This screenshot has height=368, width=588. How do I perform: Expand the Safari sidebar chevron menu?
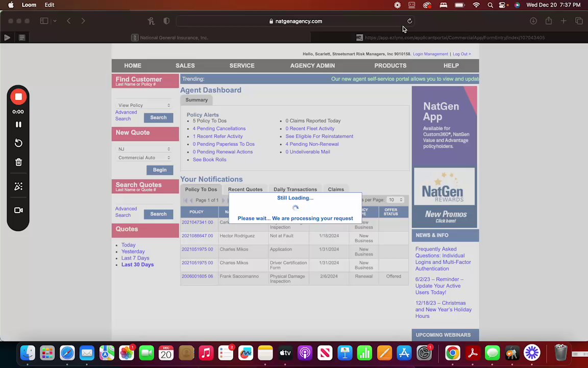[x=55, y=21]
